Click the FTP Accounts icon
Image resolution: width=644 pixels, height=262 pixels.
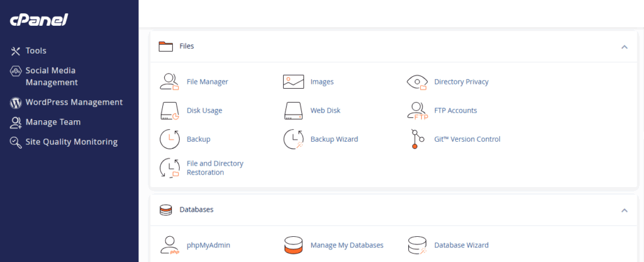(417, 111)
